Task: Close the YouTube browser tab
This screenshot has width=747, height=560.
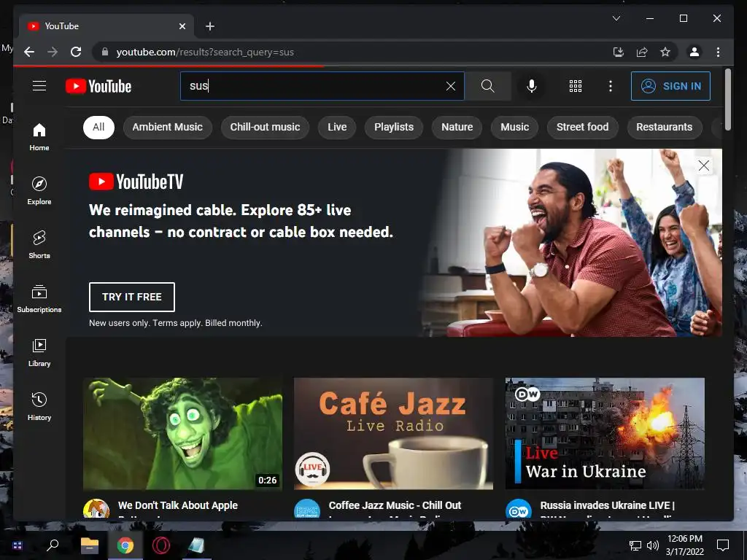Action: point(182,26)
